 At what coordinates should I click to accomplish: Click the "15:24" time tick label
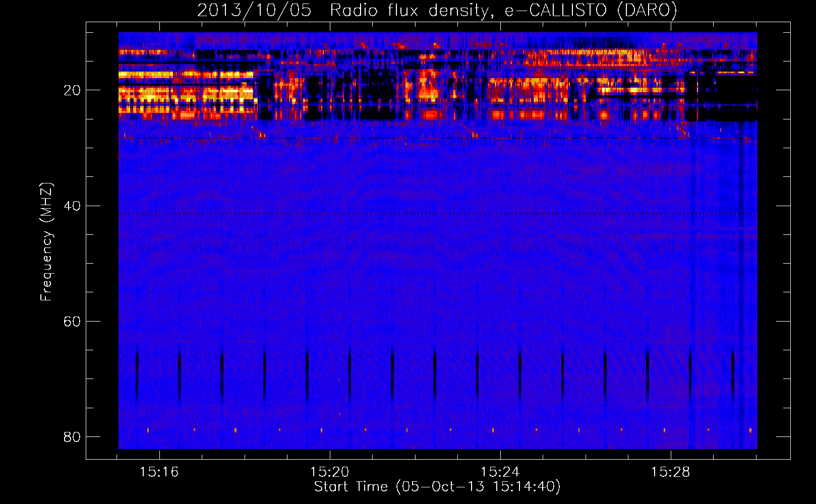pyautogui.click(x=500, y=472)
